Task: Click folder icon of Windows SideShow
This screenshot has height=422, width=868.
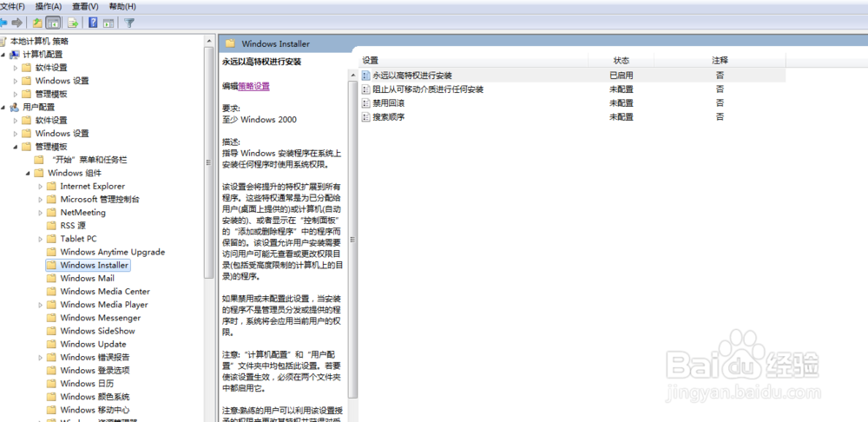Action: 51,331
